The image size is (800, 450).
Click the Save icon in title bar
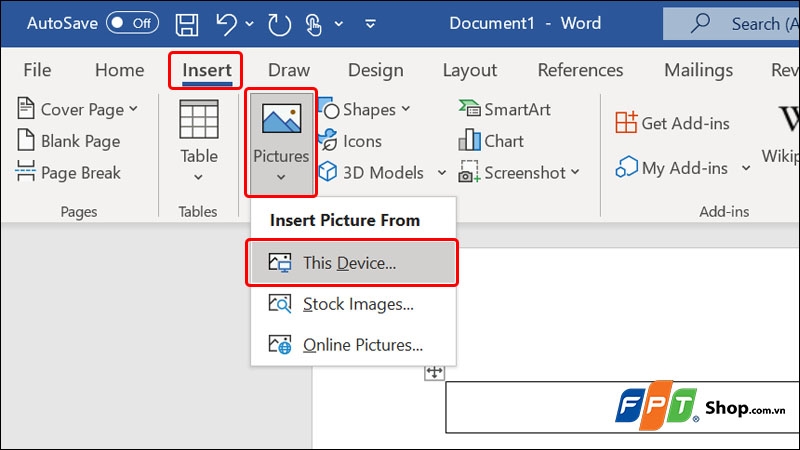[x=186, y=23]
